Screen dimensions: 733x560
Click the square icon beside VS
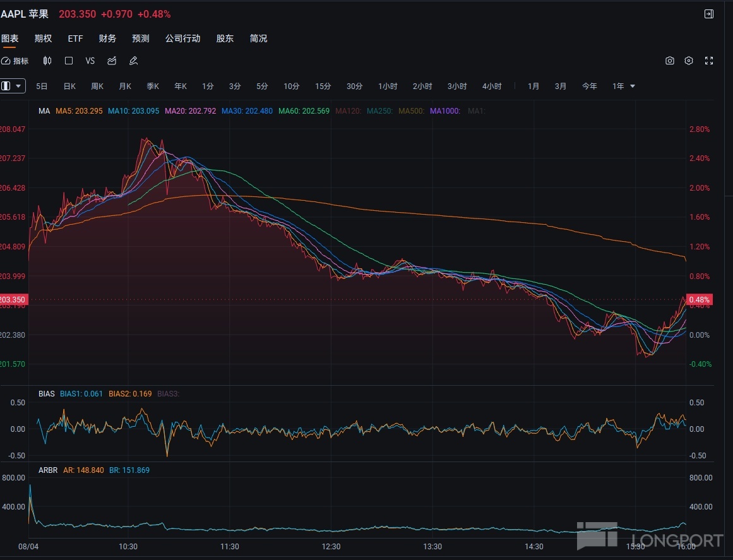[x=69, y=61]
